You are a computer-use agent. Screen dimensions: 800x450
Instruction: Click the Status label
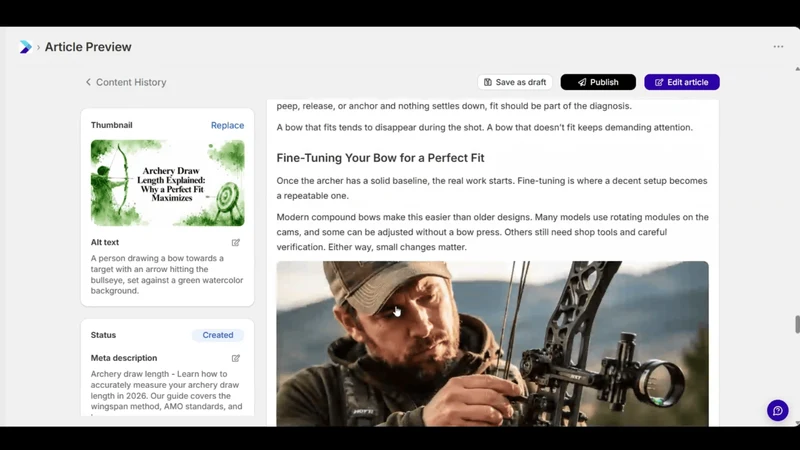pyautogui.click(x=103, y=335)
